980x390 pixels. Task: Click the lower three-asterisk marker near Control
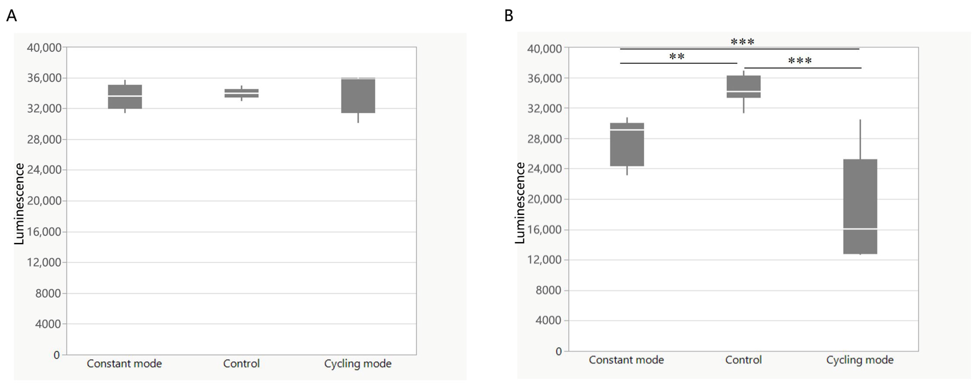point(800,61)
